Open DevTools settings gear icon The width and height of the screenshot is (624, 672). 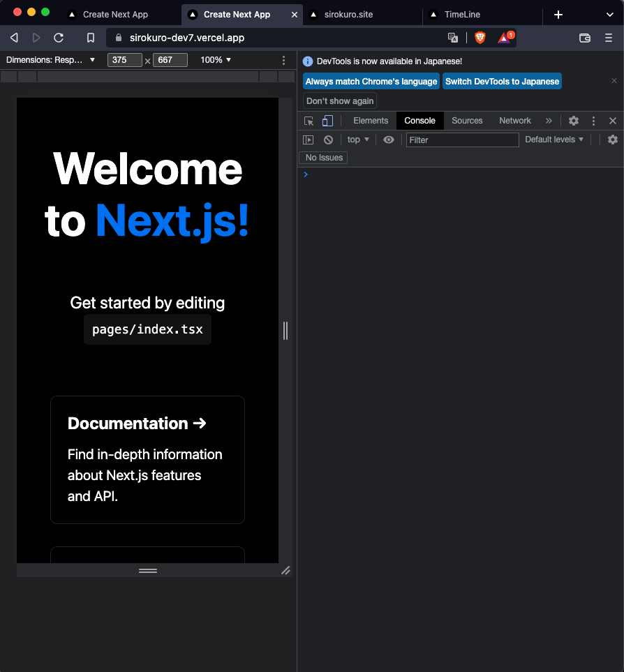[574, 121]
